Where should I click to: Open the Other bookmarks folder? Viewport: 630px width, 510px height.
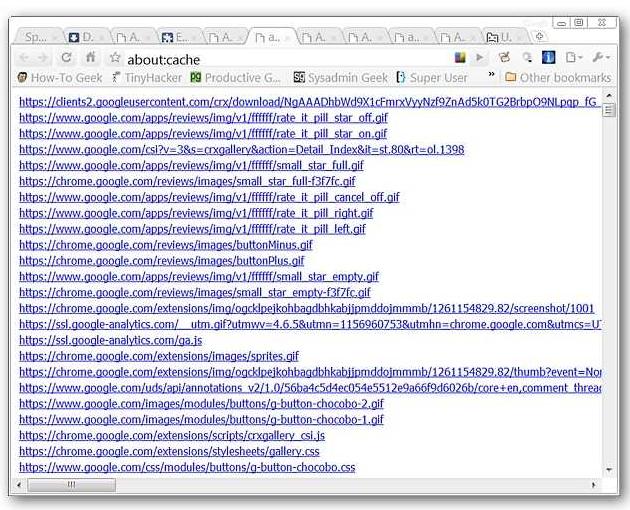[x=557, y=77]
